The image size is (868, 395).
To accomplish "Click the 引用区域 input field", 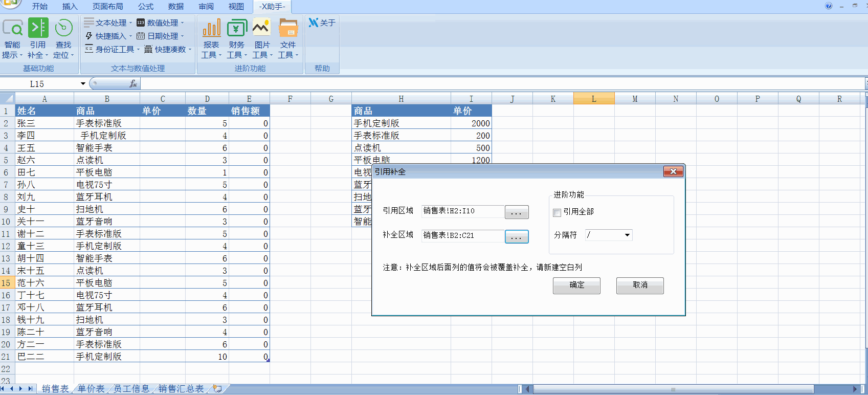I will 462,211.
